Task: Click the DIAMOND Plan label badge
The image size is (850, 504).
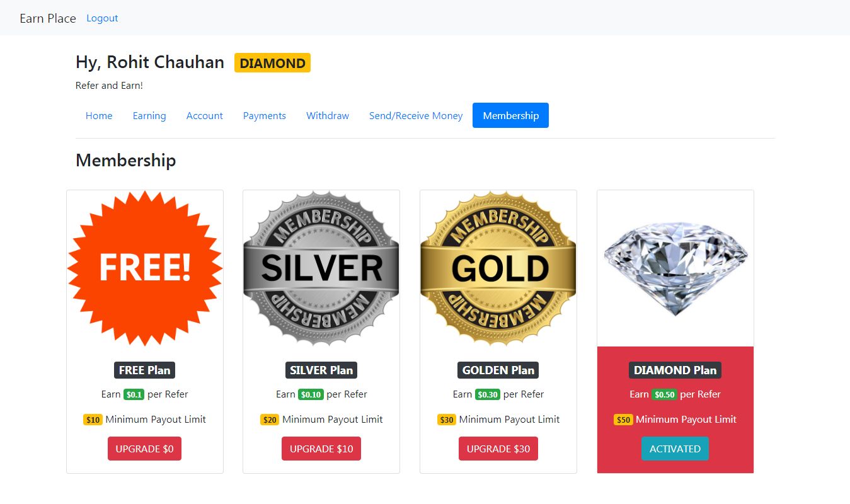Action: (x=675, y=370)
